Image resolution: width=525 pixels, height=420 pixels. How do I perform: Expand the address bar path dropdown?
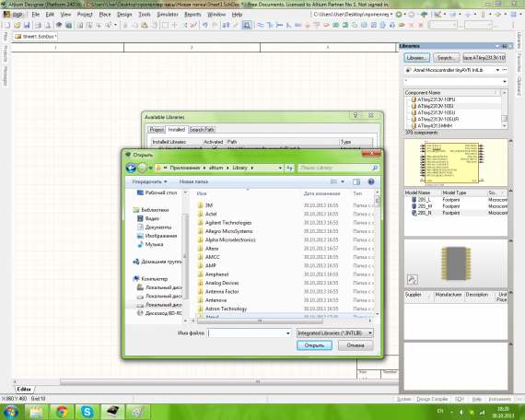coord(280,168)
